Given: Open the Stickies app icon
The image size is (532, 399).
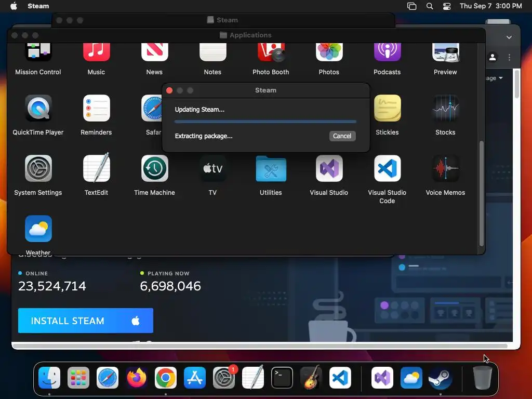Looking at the screenshot, I should [x=387, y=108].
